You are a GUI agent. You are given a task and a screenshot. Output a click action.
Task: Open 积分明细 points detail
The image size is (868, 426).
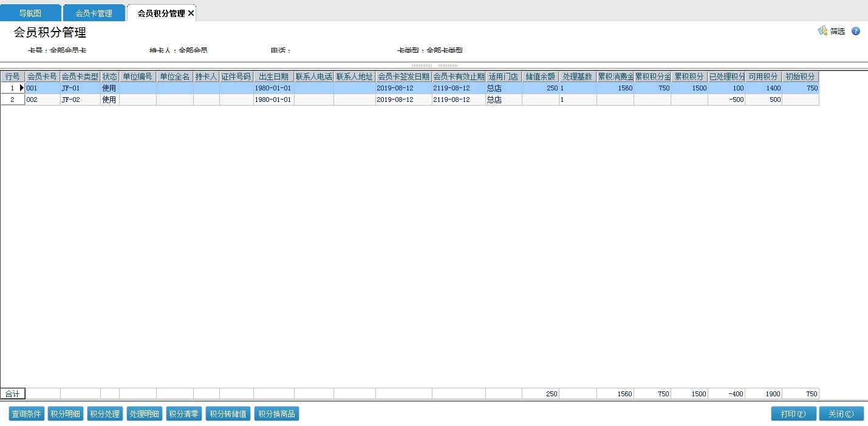66,414
